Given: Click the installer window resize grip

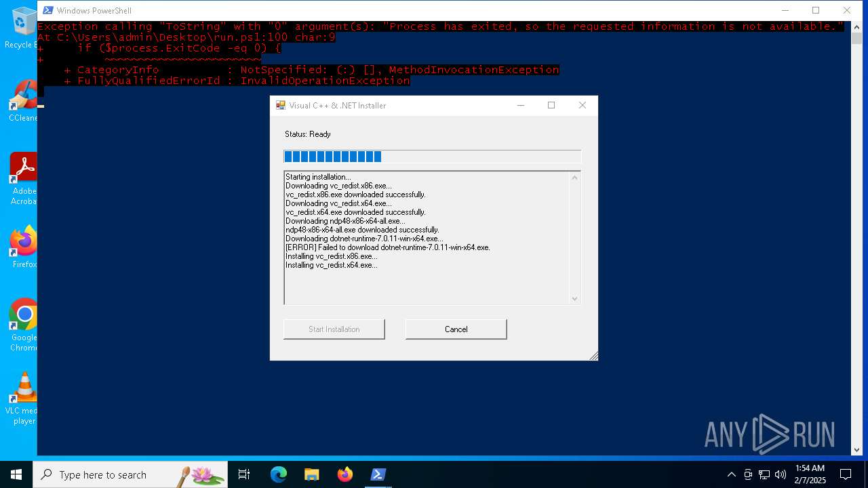Looking at the screenshot, I should [593, 356].
